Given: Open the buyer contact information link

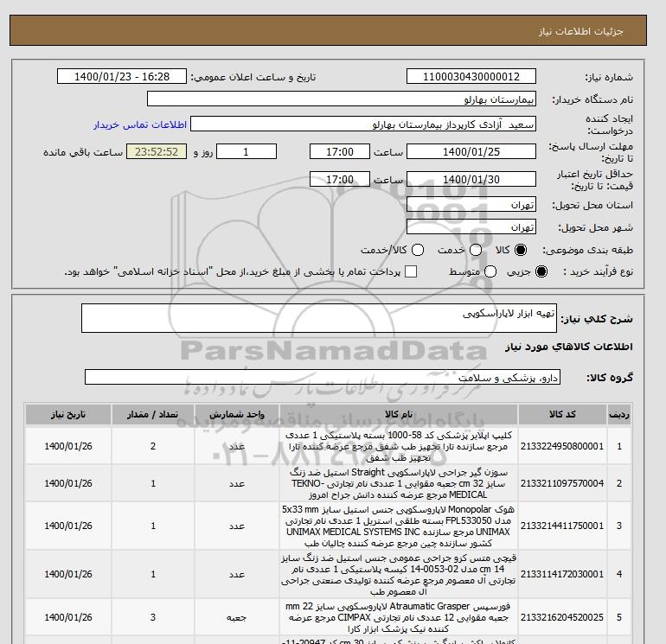Looking at the screenshot, I should tap(140, 124).
